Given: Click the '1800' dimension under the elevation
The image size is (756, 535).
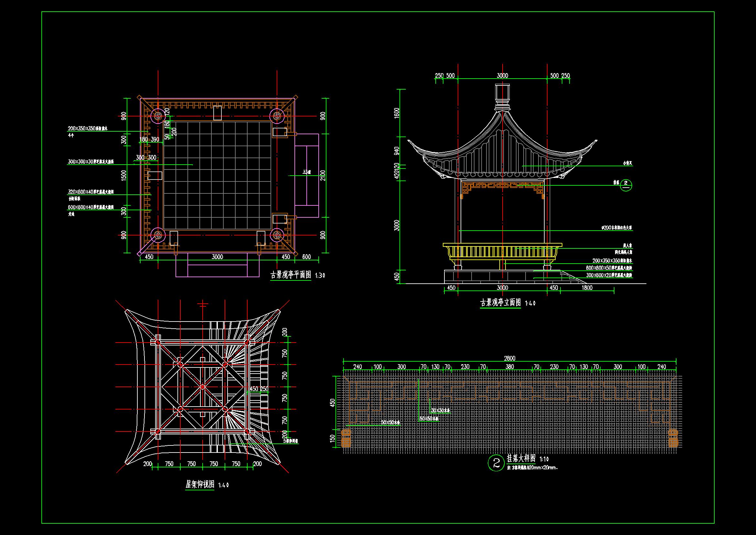Looking at the screenshot, I should [587, 288].
